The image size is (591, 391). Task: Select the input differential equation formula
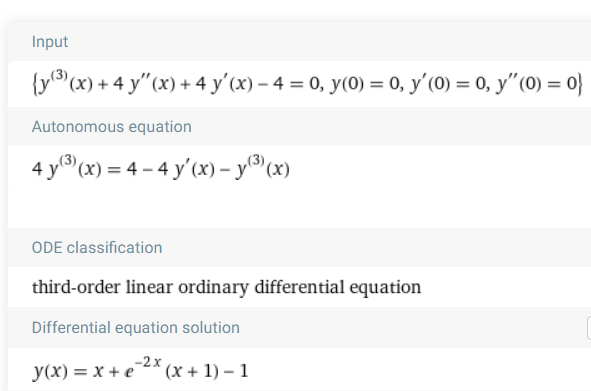click(308, 83)
